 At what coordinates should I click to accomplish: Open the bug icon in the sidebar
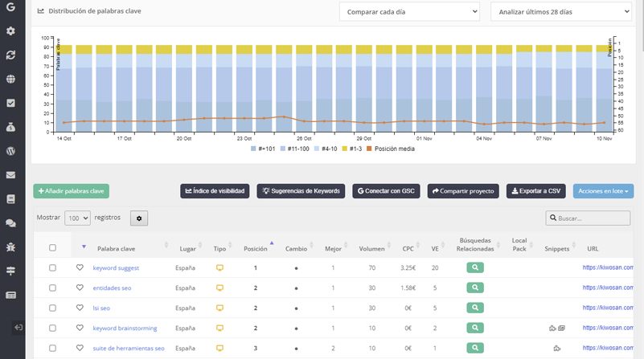(x=10, y=247)
